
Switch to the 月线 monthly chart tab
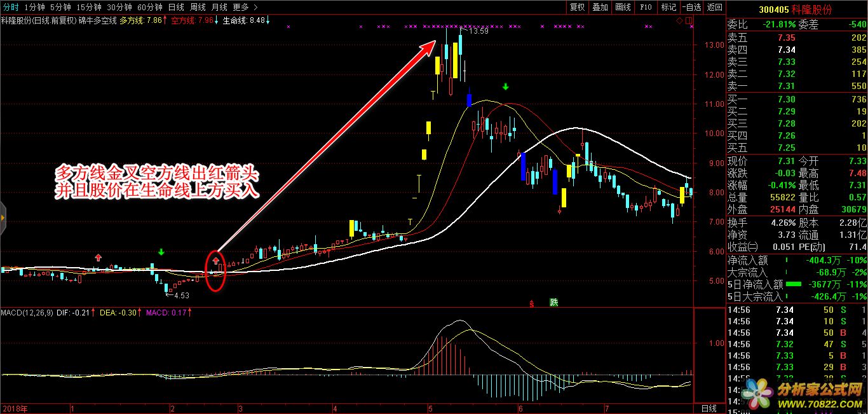(x=219, y=7)
